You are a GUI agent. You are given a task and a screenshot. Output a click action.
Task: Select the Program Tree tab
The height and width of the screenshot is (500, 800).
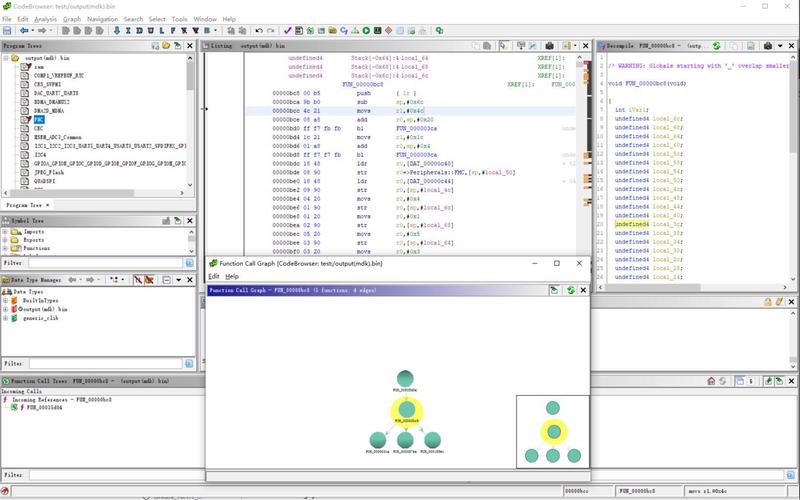[26, 205]
